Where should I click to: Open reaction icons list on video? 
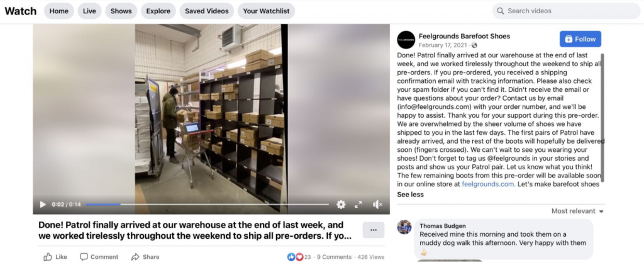(x=295, y=257)
